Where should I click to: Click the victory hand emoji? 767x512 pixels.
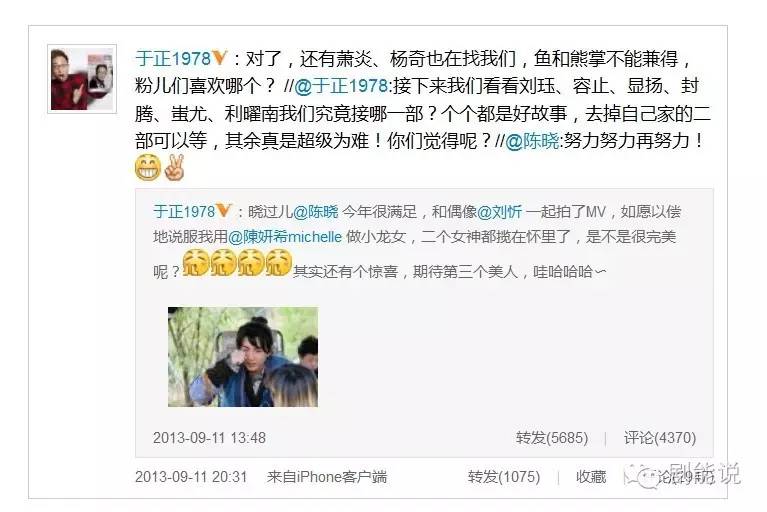[174, 167]
